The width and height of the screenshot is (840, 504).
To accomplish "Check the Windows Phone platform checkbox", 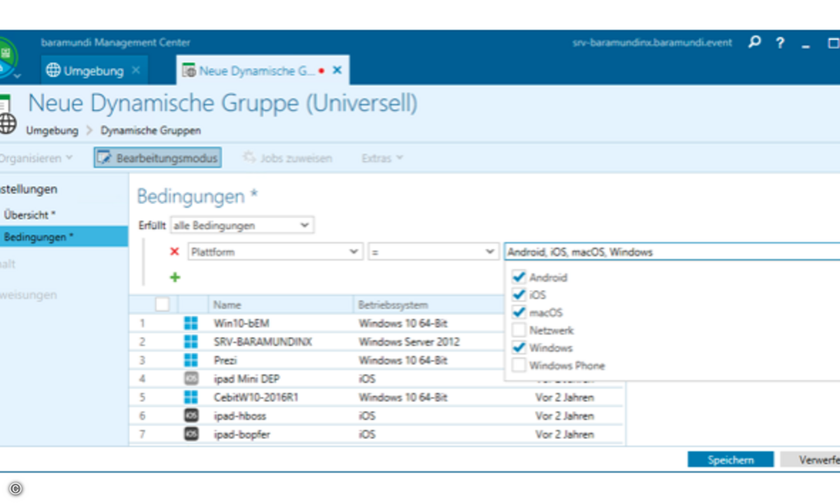I will [x=519, y=365].
